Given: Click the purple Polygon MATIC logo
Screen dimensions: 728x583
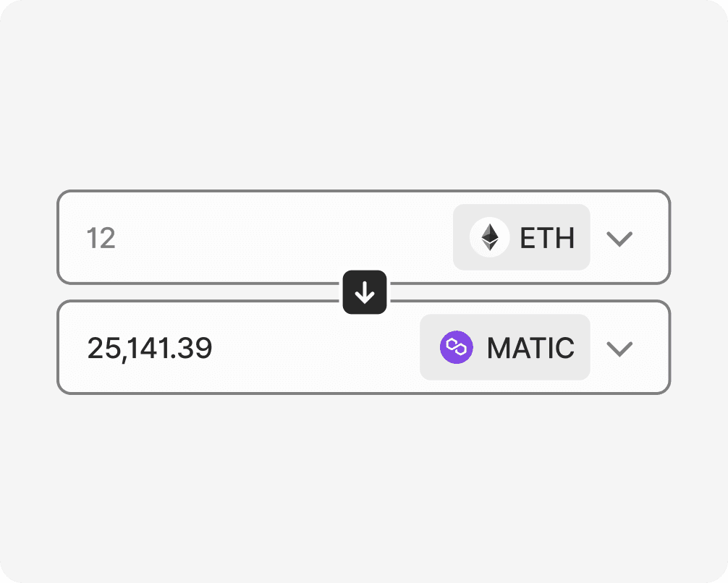Looking at the screenshot, I should click(x=457, y=347).
